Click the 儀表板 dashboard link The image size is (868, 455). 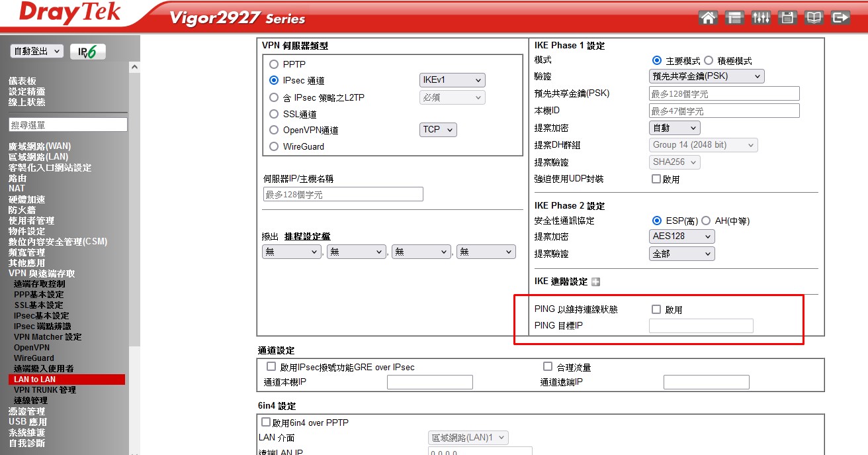point(22,81)
